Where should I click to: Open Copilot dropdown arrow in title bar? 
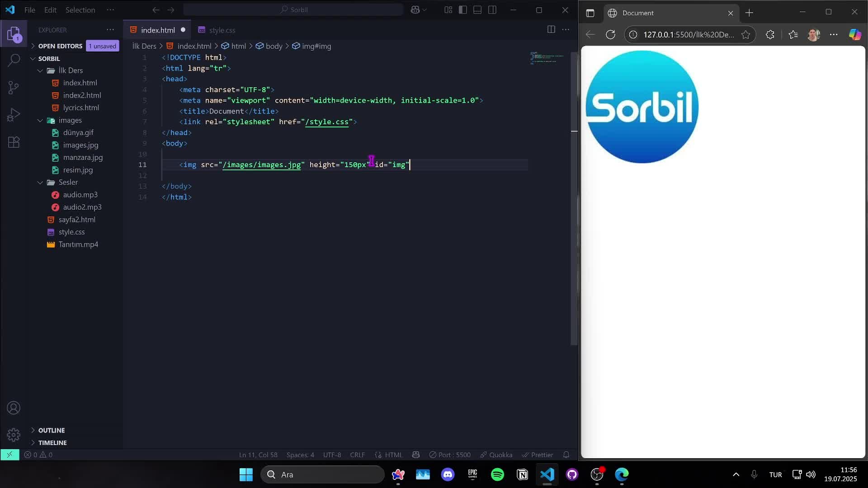(x=425, y=10)
